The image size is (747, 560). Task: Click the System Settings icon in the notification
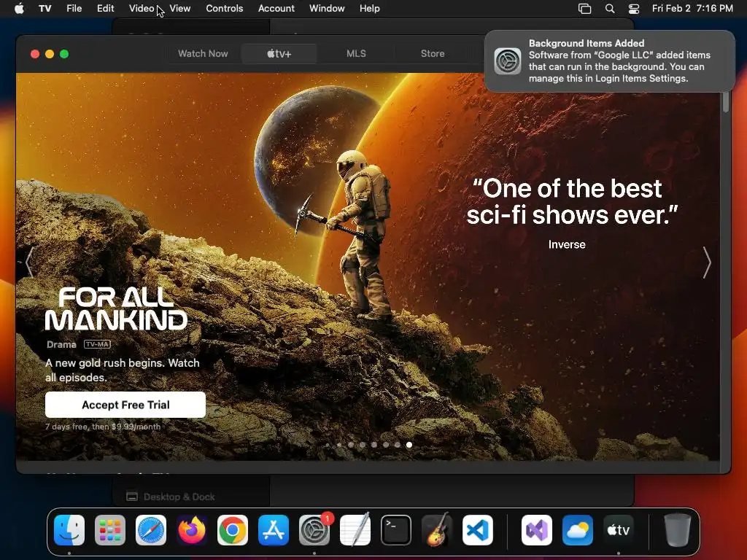[x=508, y=61]
